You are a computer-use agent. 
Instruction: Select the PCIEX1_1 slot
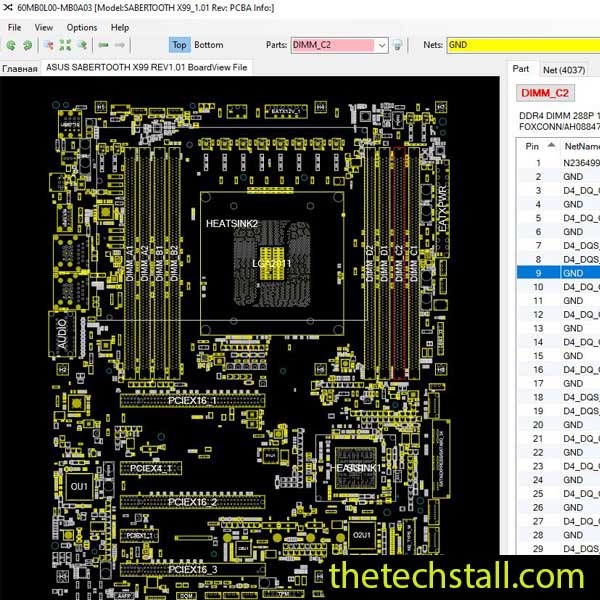pyautogui.click(x=140, y=535)
